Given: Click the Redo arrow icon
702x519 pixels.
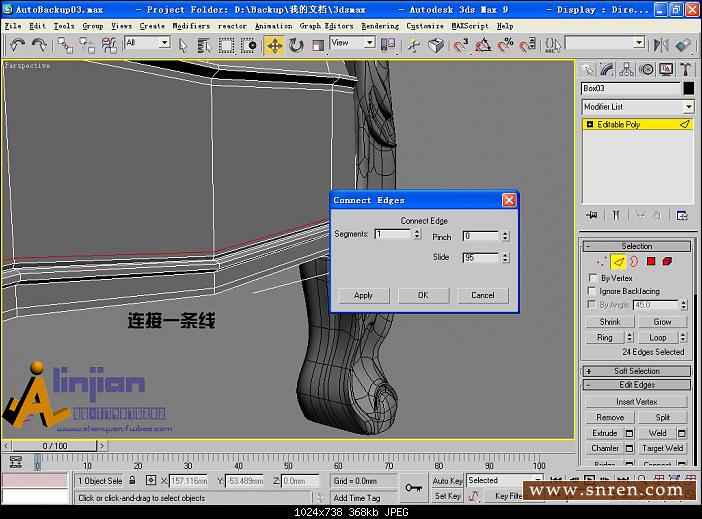Looking at the screenshot, I should pos(39,45).
